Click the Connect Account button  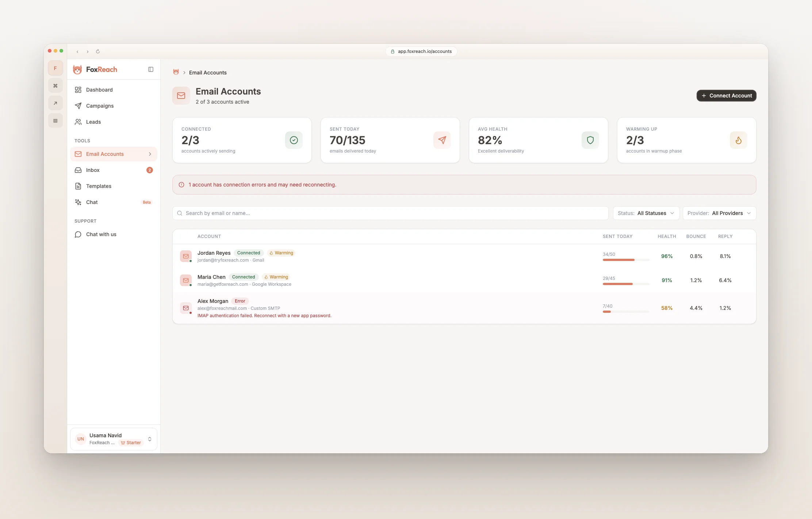[x=726, y=96]
